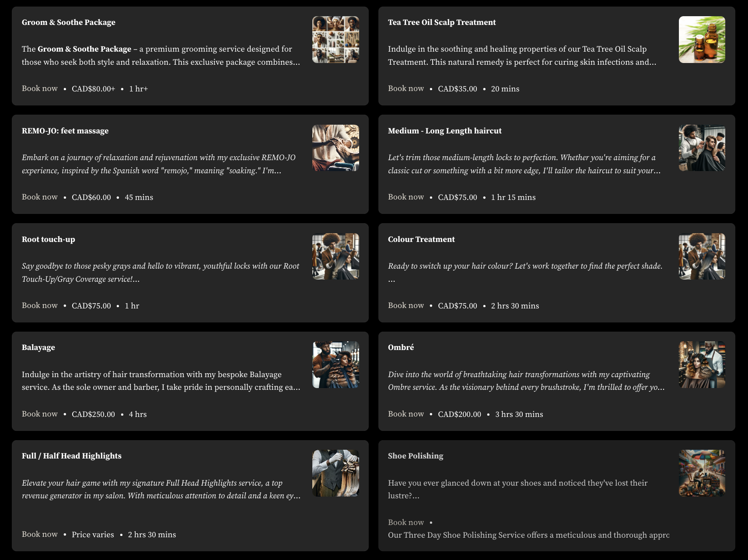Open the Groom & Soothe Package thumbnail
Screen dimensions: 748x560
click(336, 39)
